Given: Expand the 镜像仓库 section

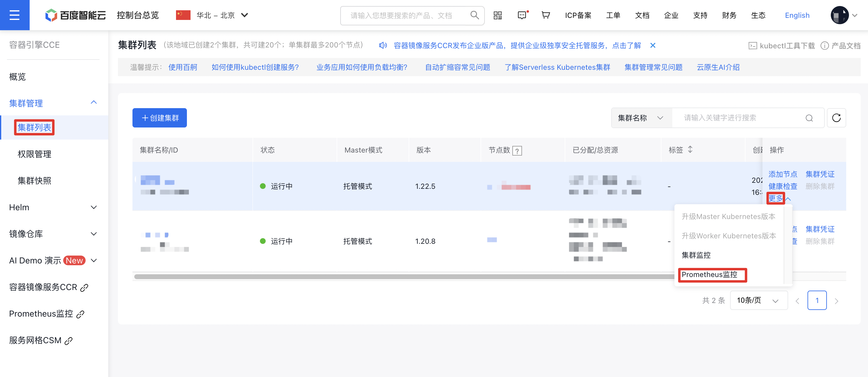Looking at the screenshot, I should (x=94, y=234).
